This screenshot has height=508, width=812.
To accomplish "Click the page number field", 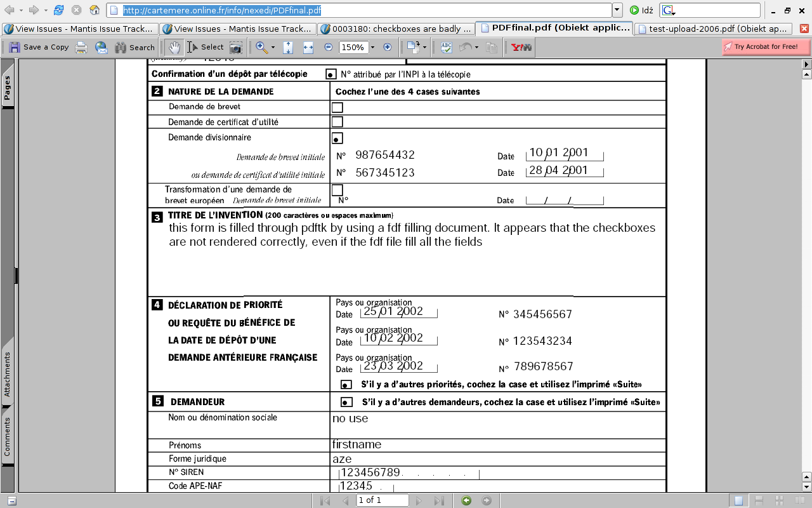I will pos(383,500).
